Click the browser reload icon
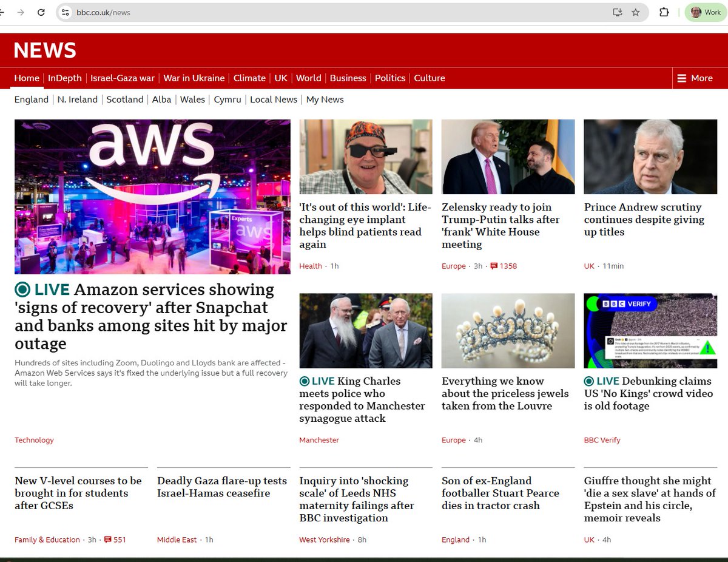The height and width of the screenshot is (562, 728). (41, 12)
